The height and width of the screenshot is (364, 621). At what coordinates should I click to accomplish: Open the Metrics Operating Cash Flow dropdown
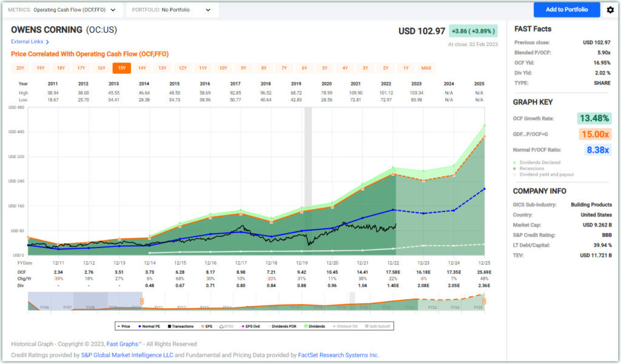click(x=62, y=10)
